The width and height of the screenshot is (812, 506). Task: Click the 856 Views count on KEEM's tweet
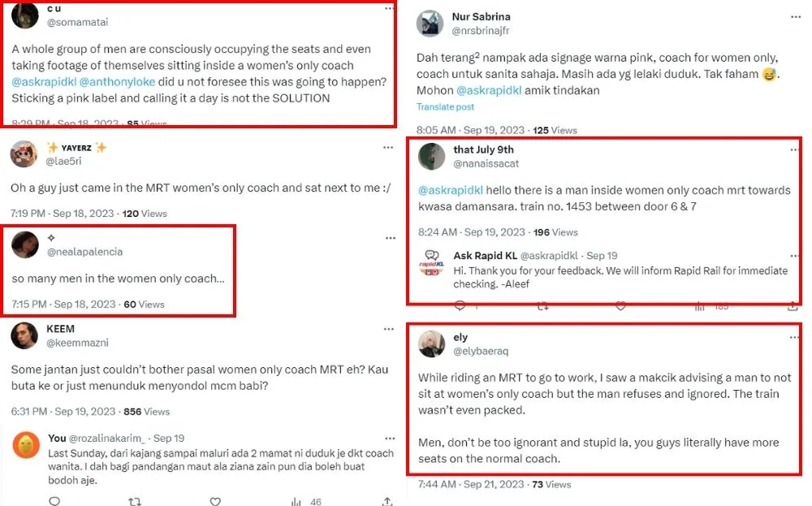point(145,411)
